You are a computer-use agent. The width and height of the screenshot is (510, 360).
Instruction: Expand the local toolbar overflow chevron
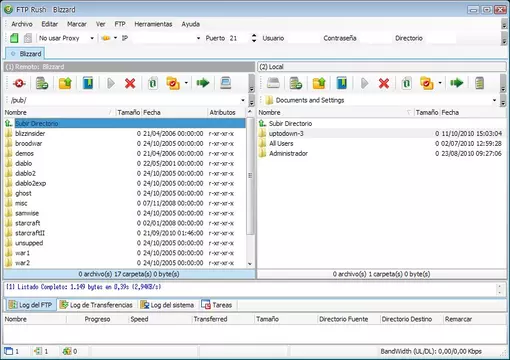503,84
